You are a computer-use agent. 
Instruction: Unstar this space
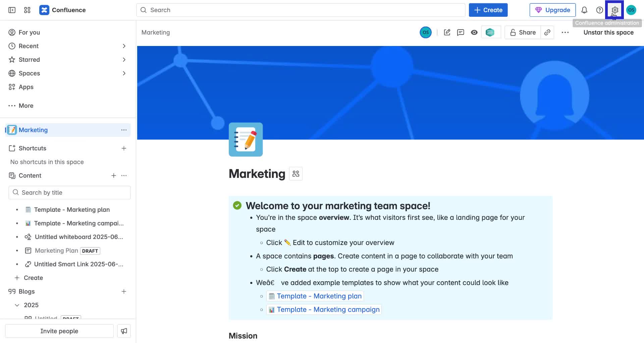click(608, 33)
